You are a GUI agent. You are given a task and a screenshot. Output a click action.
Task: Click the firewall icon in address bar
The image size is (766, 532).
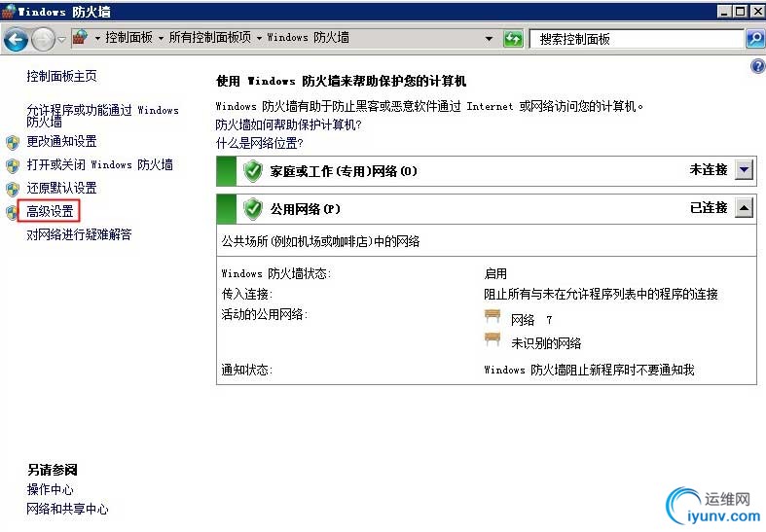tap(80, 37)
